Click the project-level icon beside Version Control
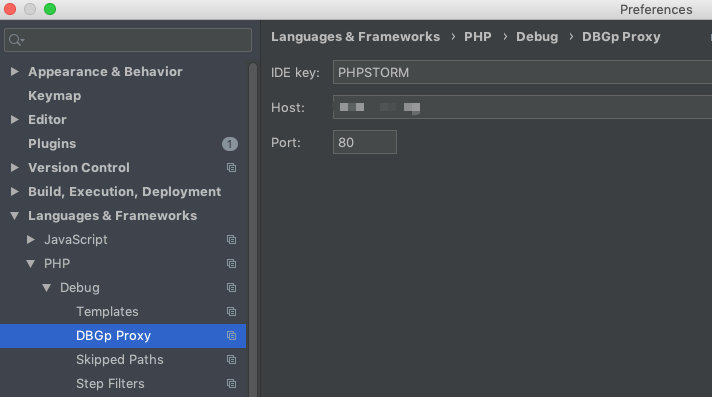This screenshot has width=712, height=397. pyautogui.click(x=232, y=168)
